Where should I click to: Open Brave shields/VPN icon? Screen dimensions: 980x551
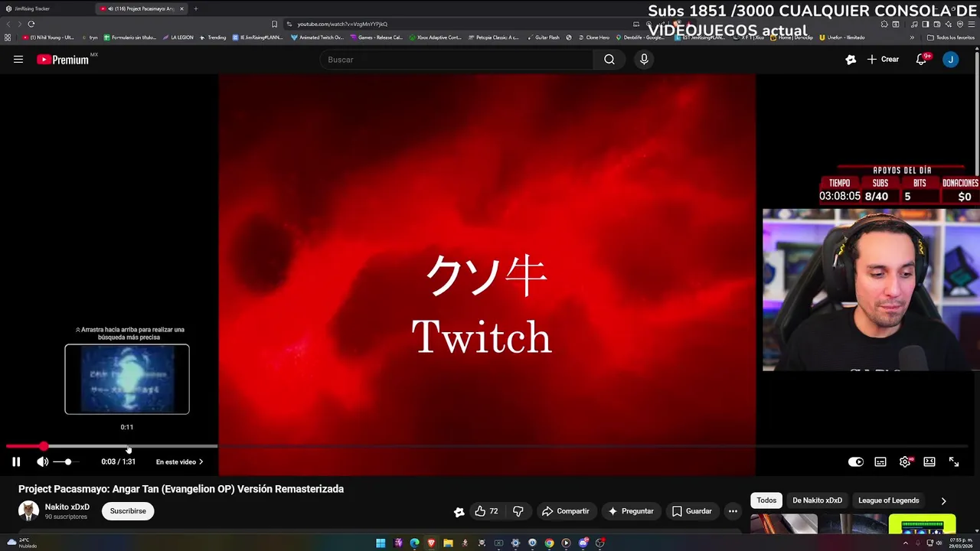pyautogui.click(x=959, y=24)
